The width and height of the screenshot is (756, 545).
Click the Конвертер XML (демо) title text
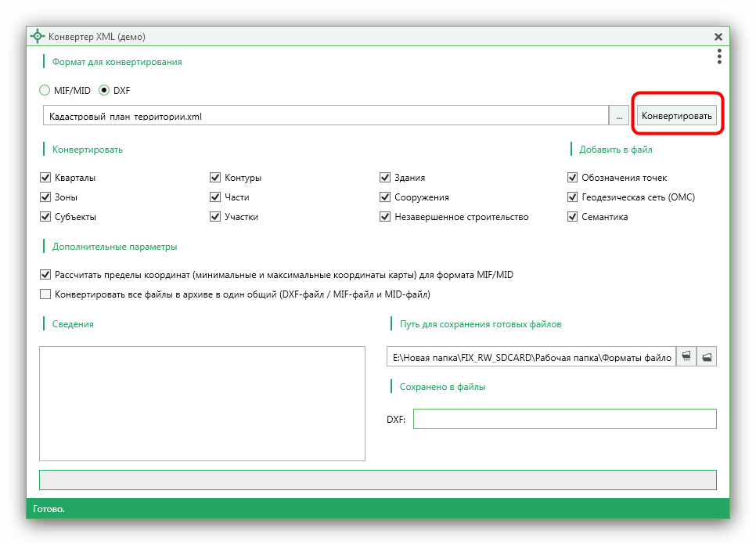(97, 37)
